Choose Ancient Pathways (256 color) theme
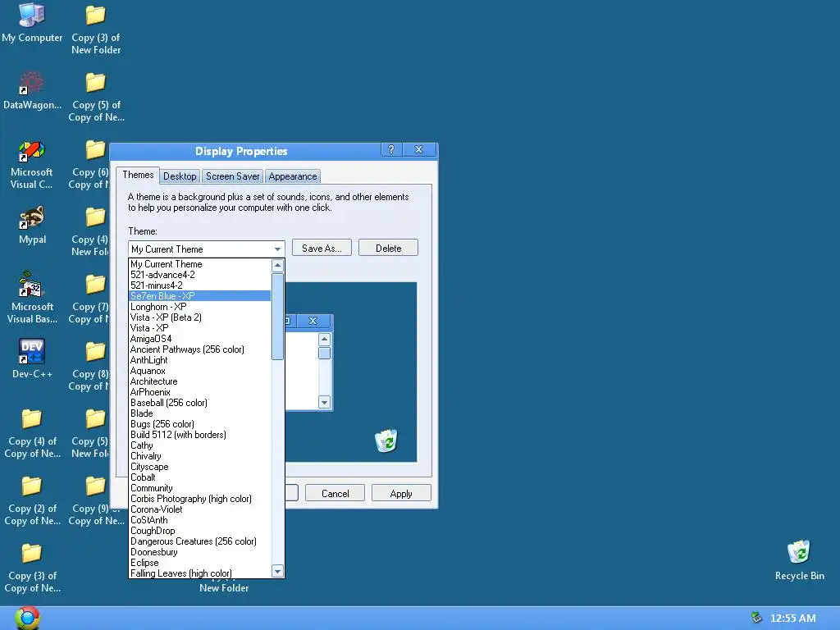840x630 pixels. 200,349
